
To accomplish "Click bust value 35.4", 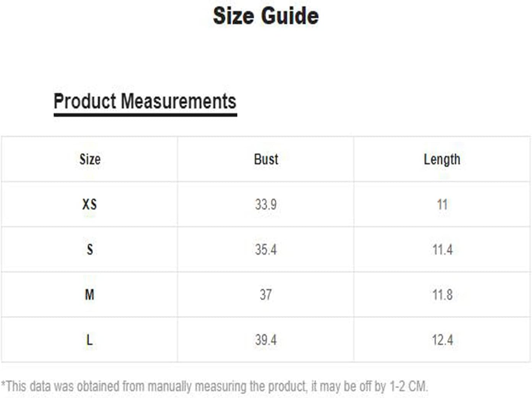I will pyautogui.click(x=266, y=249).
